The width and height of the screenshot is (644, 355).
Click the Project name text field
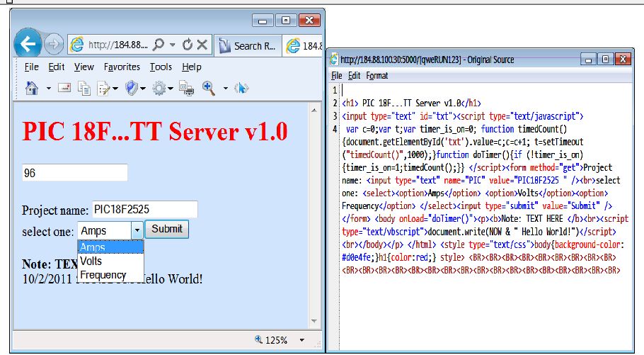(144, 210)
